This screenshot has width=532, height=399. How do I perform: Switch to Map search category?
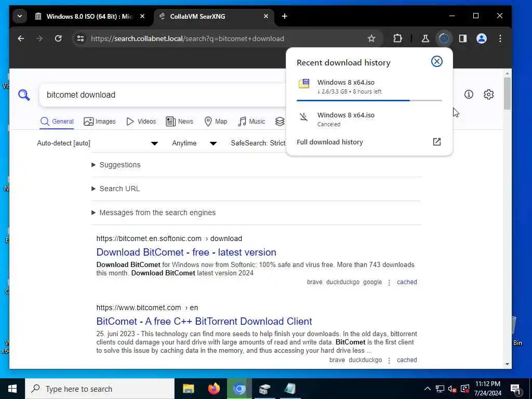coord(216,122)
